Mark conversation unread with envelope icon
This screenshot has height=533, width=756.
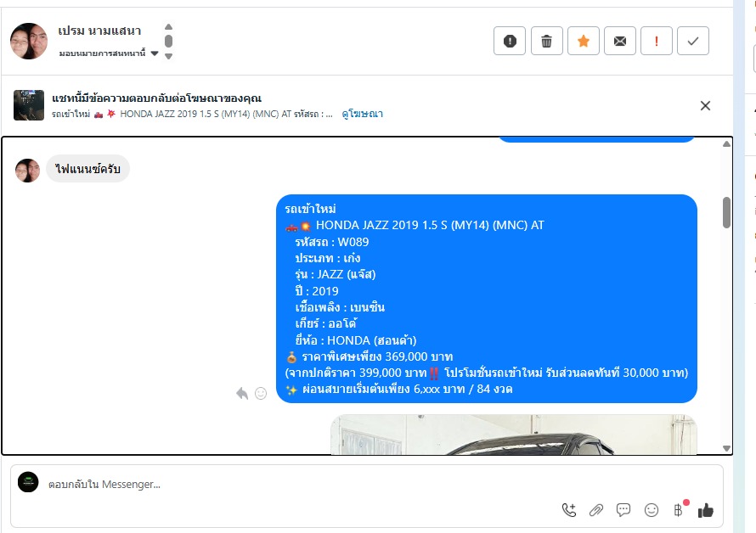pos(620,41)
